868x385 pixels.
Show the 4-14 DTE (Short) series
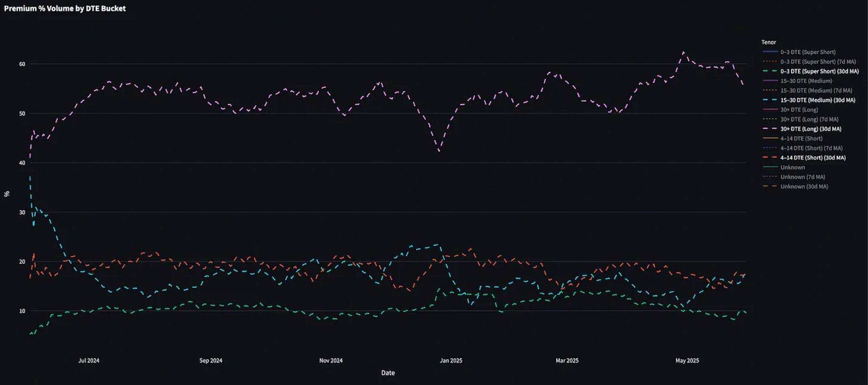click(793, 138)
